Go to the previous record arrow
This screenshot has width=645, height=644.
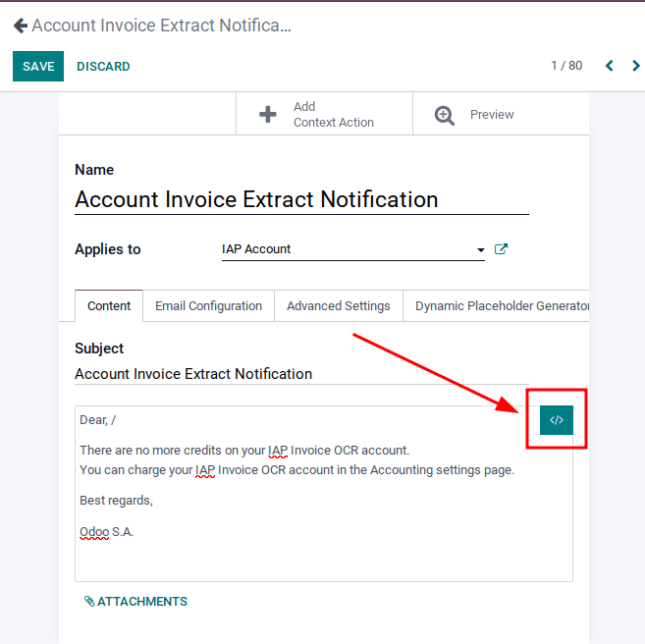(x=610, y=66)
